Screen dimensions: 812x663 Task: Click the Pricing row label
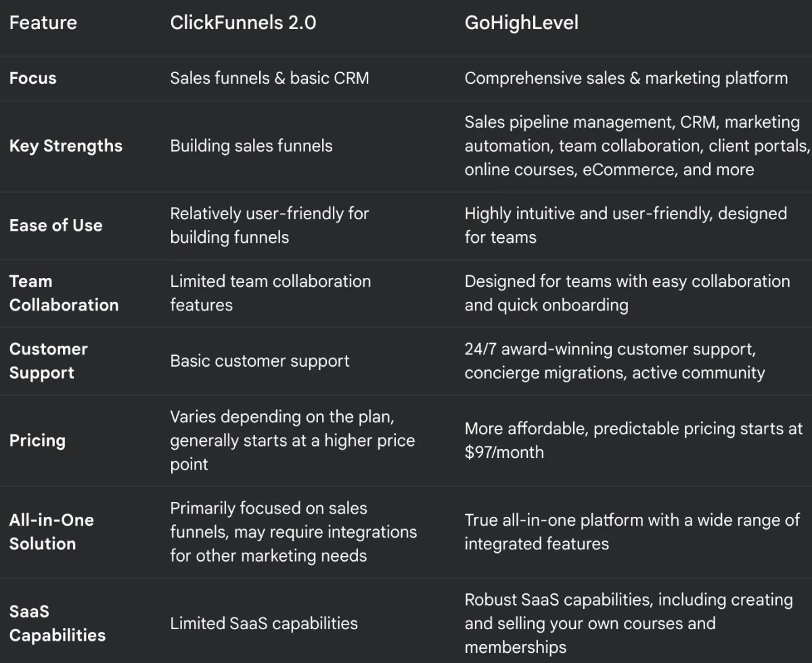click(37, 440)
